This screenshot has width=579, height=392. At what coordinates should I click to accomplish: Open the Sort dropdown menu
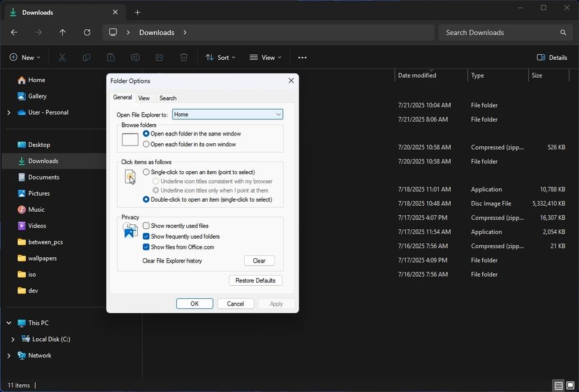click(x=221, y=57)
